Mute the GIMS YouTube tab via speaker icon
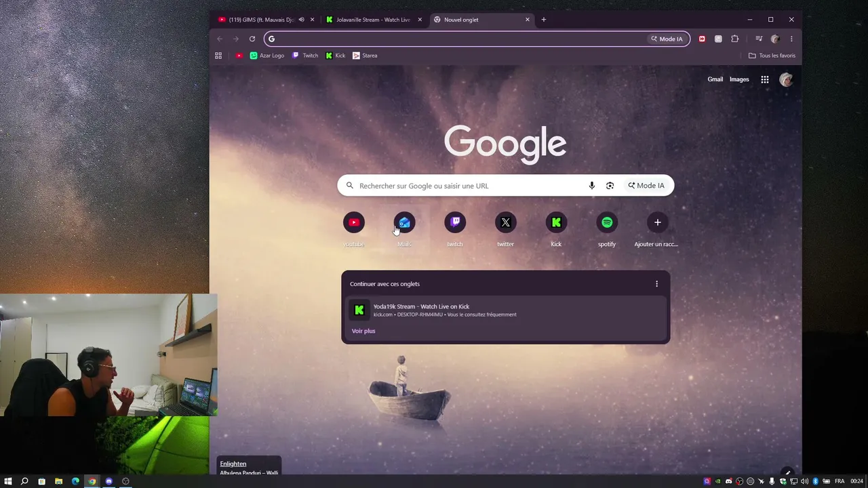The width and height of the screenshot is (868, 488). (301, 20)
